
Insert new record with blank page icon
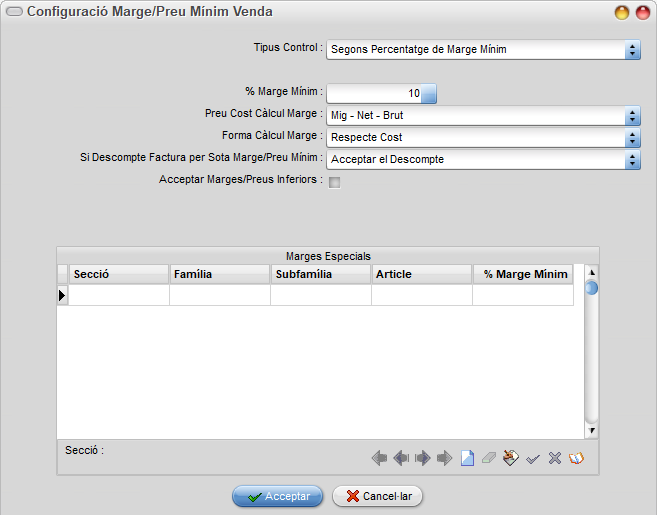(467, 458)
